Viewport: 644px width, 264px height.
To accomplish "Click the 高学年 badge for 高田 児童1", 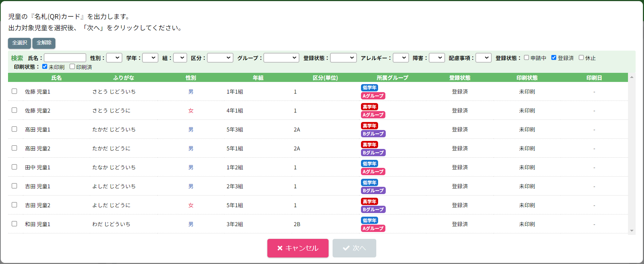I will coord(369,126).
